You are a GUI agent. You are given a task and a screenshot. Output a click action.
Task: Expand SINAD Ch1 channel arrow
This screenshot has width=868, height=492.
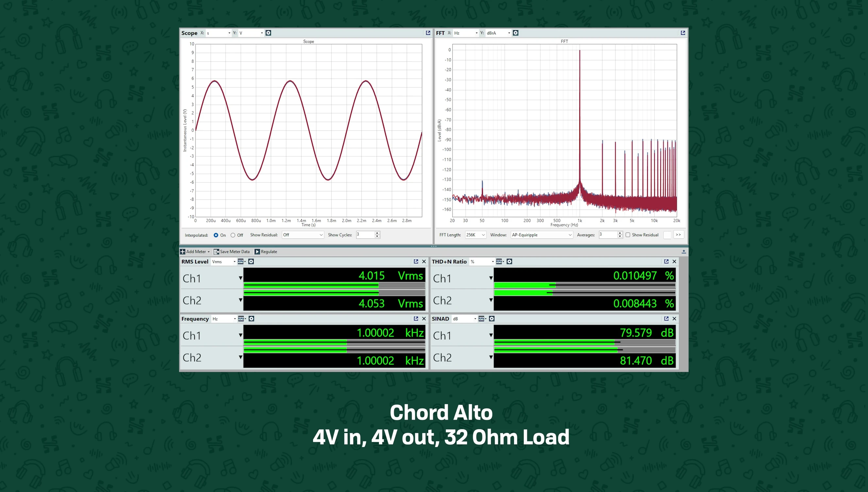click(x=491, y=335)
